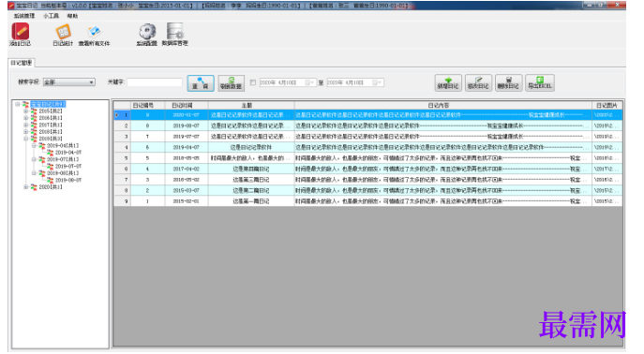Image resolution: width=644 pixels, height=354 pixels.
Task: Expand the 2015 year tree node
Action: coord(25,111)
